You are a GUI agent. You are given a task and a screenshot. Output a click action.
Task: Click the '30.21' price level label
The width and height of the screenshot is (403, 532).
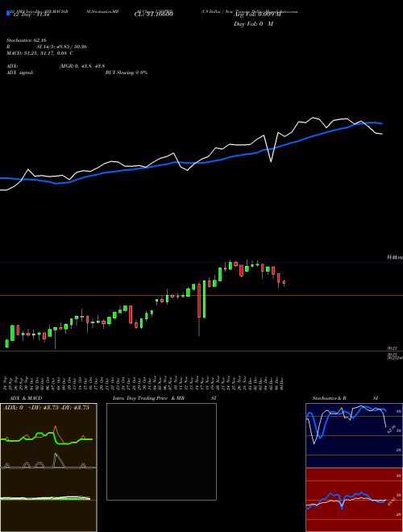[x=393, y=348]
